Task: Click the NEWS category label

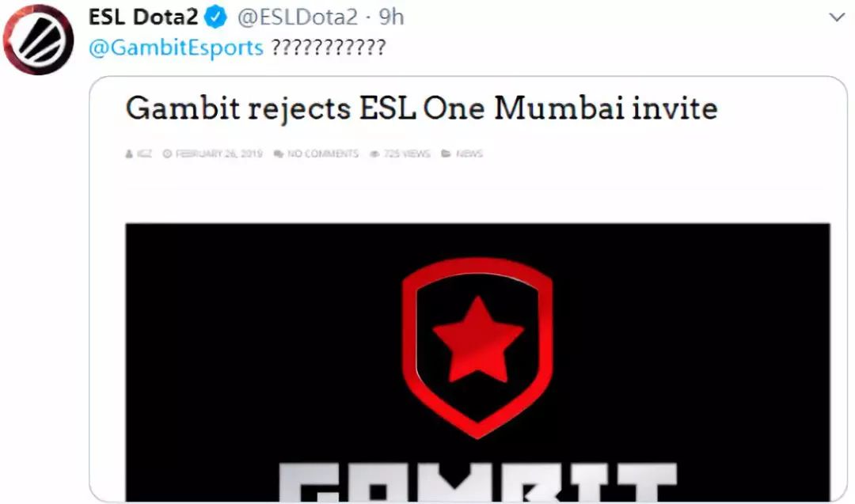Action: [x=469, y=154]
